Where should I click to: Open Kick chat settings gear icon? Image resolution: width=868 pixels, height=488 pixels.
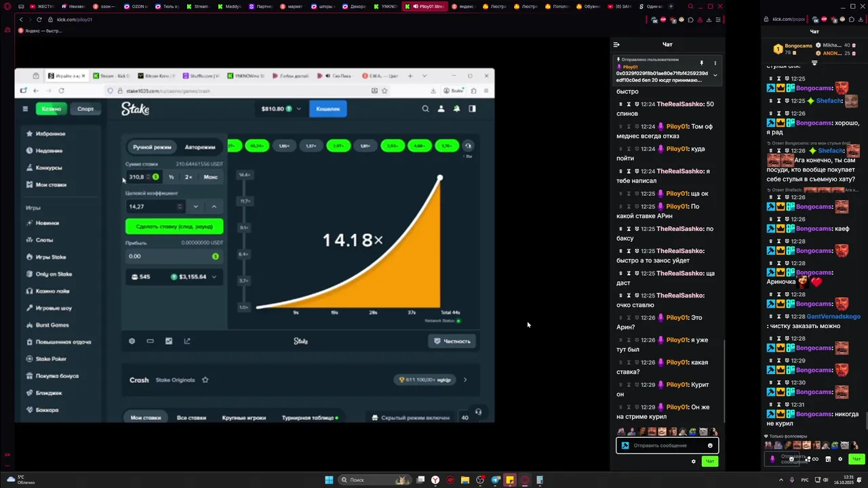tap(693, 462)
